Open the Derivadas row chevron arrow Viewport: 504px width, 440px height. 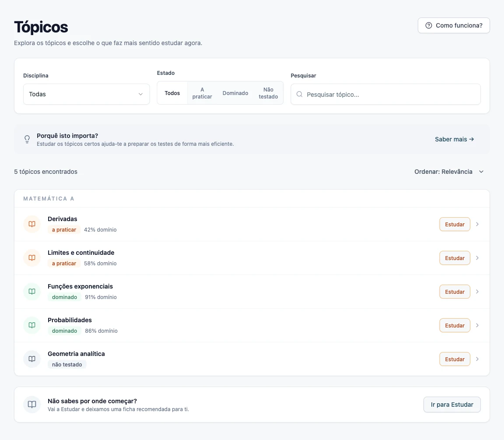[477, 224]
